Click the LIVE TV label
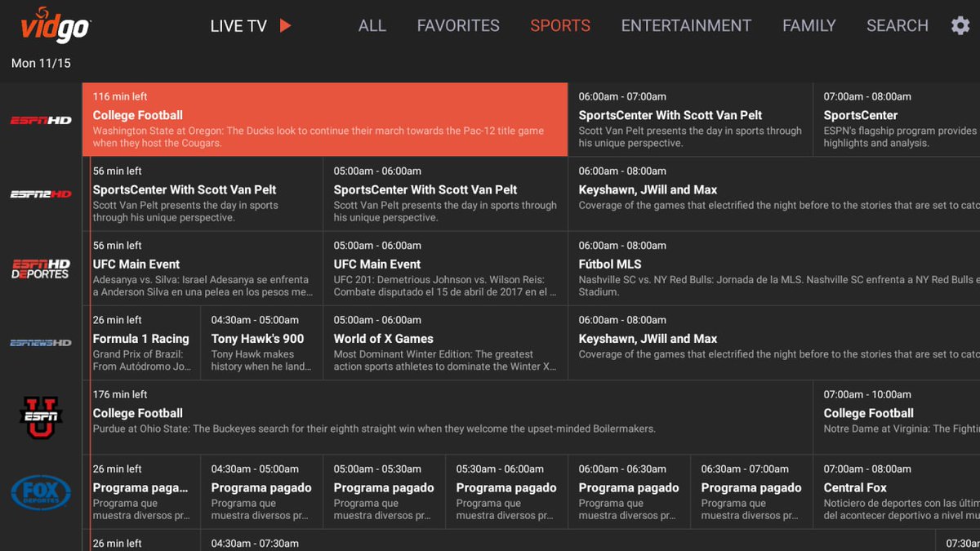Image resolution: width=980 pixels, height=551 pixels. (238, 25)
